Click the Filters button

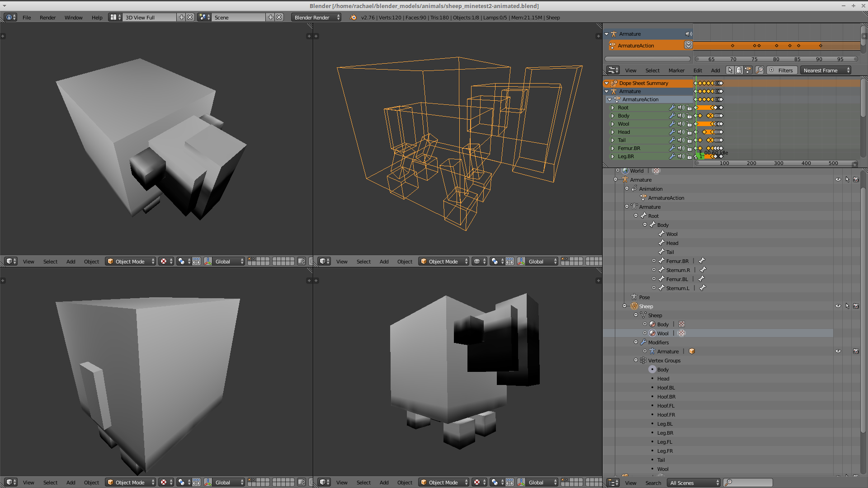(781, 70)
